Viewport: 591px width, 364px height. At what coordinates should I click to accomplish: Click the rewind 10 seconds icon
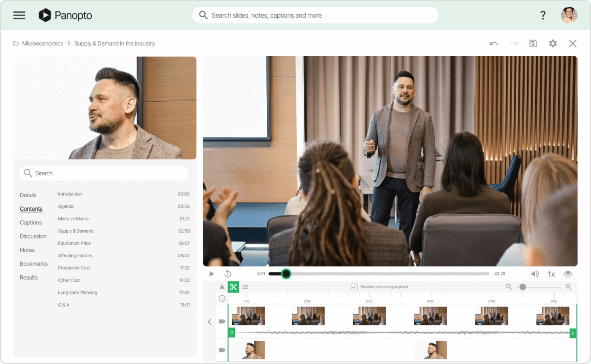point(228,274)
